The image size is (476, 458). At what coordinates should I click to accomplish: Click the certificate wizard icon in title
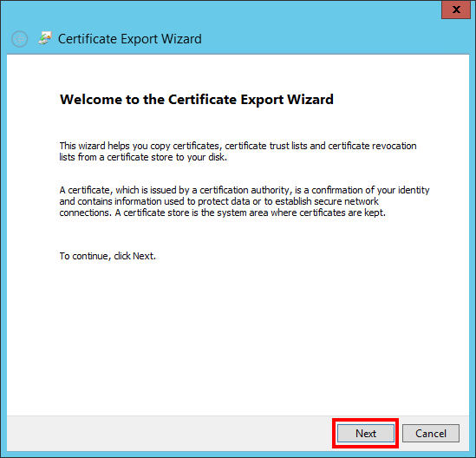pyautogui.click(x=45, y=38)
